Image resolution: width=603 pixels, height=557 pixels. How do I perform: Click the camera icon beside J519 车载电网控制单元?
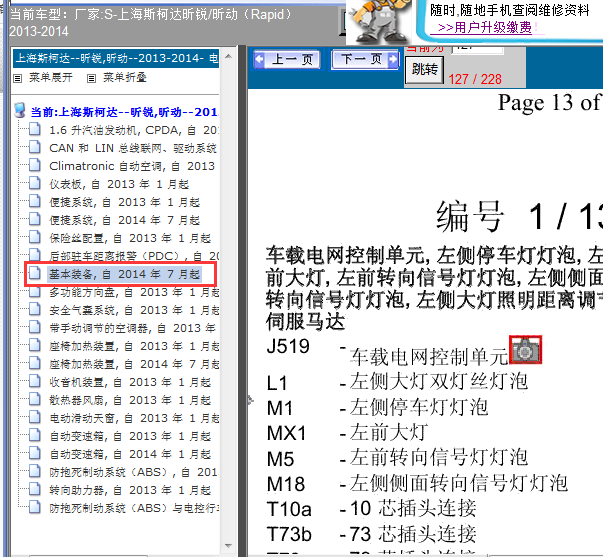tap(525, 350)
